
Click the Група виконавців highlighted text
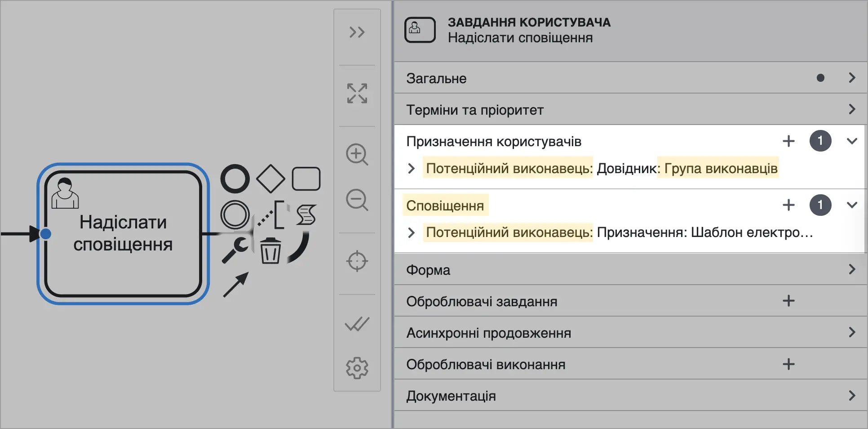pos(721,168)
